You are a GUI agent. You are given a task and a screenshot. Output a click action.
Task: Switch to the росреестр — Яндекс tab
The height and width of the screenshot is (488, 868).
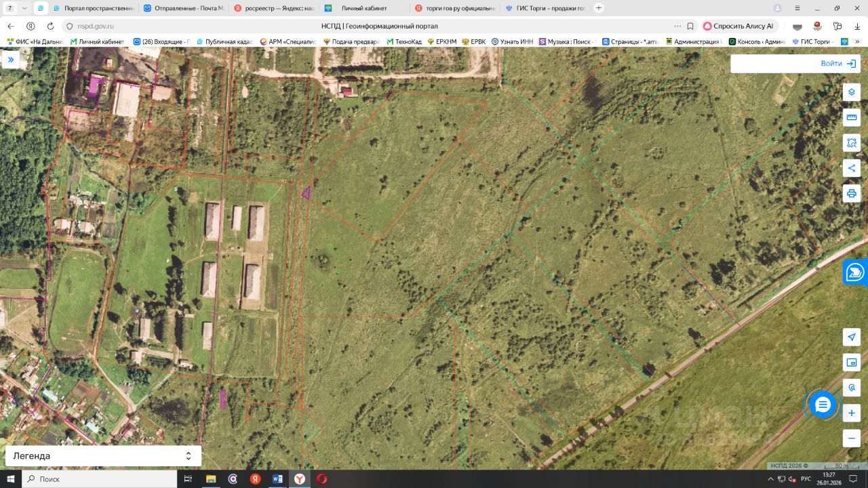[274, 8]
